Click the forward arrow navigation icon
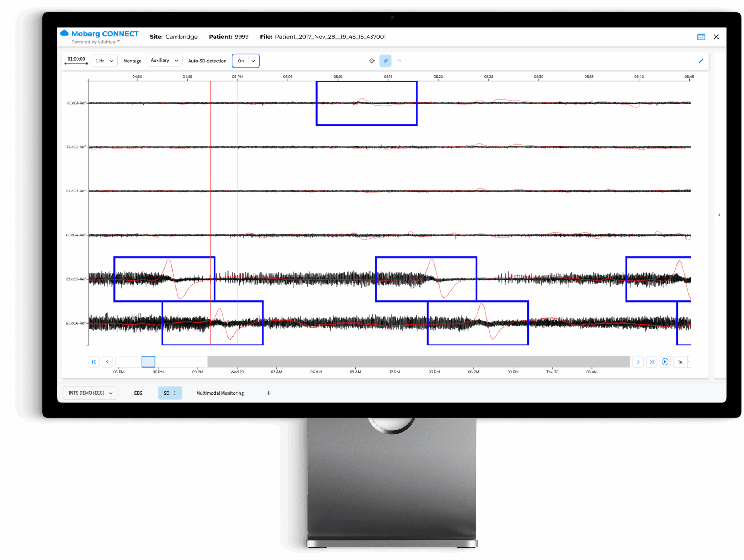744x560 pixels. coord(399,61)
